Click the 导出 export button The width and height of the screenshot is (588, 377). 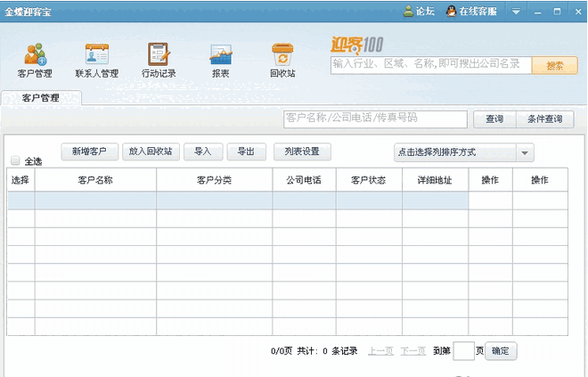[247, 152]
